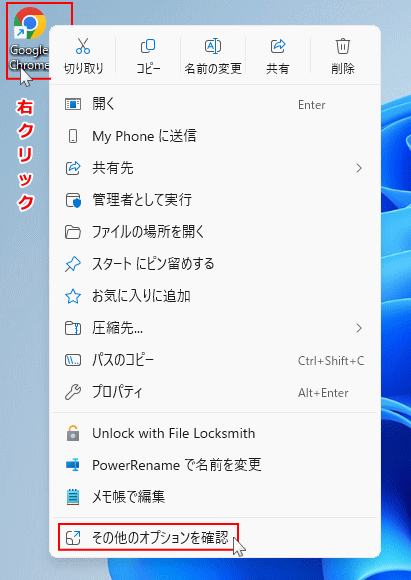Choose My Phone に送信 menu entry
The width and height of the screenshot is (411, 580).
pyautogui.click(x=215, y=136)
